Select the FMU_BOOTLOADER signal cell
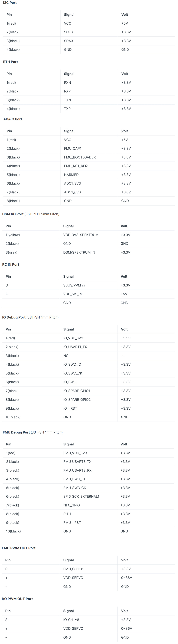The height and width of the screenshot is (644, 178). click(x=80, y=157)
